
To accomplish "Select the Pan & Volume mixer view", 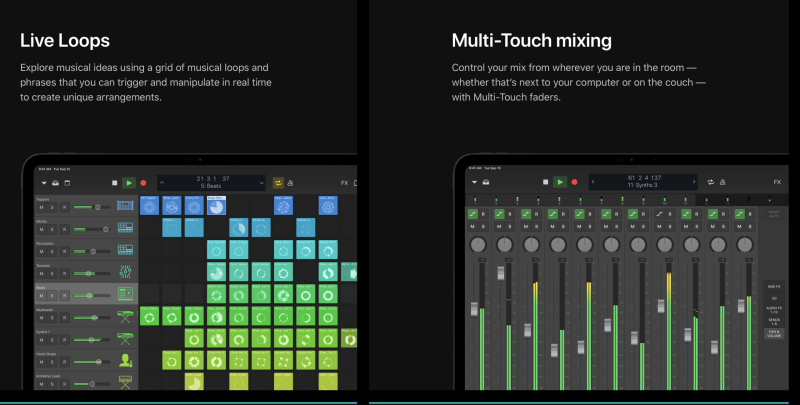I will (774, 333).
